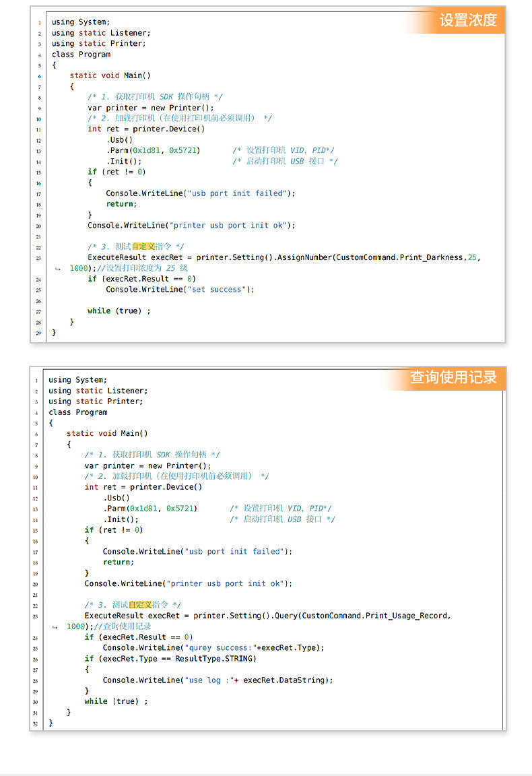Click "class Program" in the first snippet
The height and width of the screenshot is (776, 532).
tap(81, 55)
